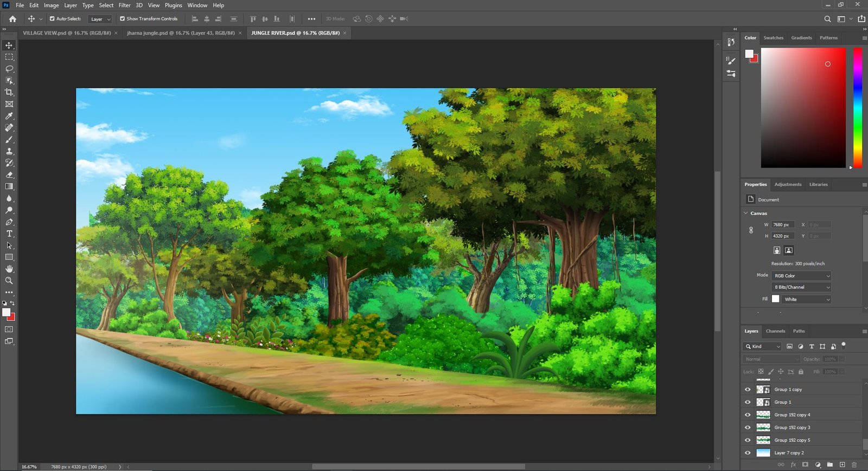Image resolution: width=868 pixels, height=471 pixels.
Task: Open the 8 Bits/Channel dropdown
Action: (x=801, y=287)
